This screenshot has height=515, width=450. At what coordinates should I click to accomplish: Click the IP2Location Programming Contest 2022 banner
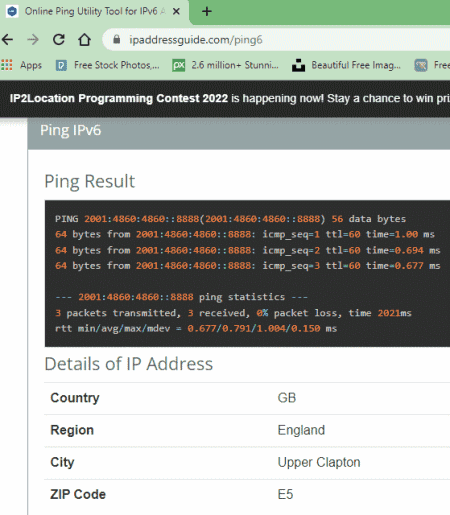tap(225, 98)
